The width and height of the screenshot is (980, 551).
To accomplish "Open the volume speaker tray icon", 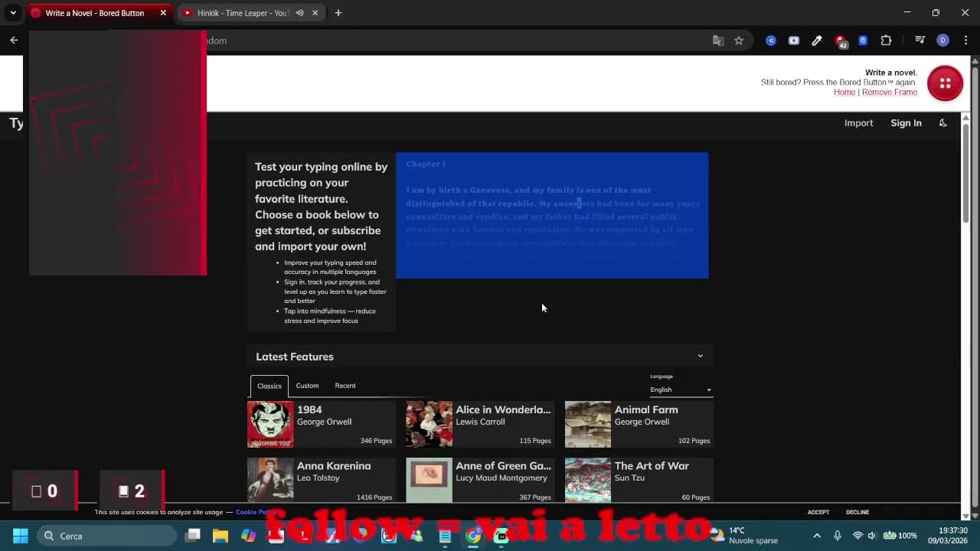I will [872, 536].
